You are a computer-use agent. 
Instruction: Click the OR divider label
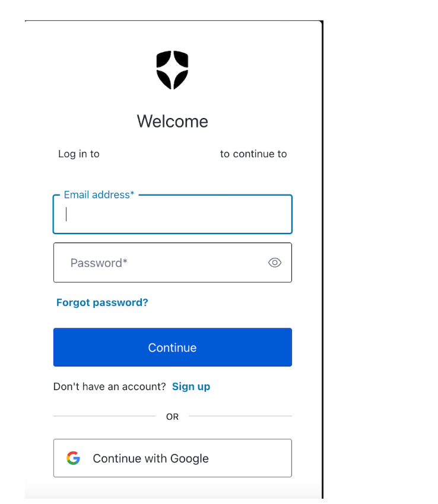(172, 417)
